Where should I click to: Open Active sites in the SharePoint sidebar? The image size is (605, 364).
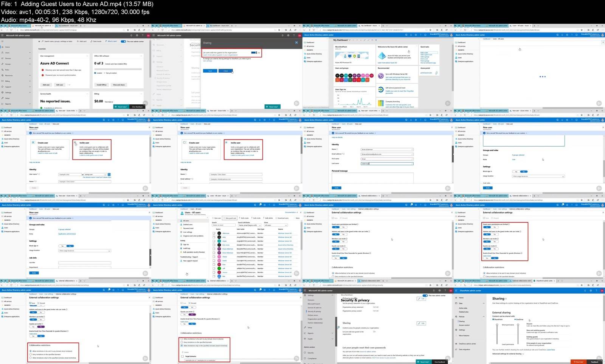(x=463, y=308)
